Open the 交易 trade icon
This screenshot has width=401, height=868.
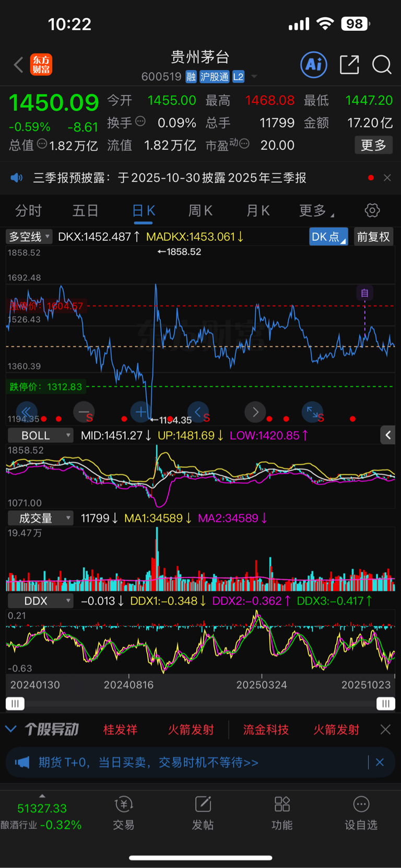tap(124, 814)
